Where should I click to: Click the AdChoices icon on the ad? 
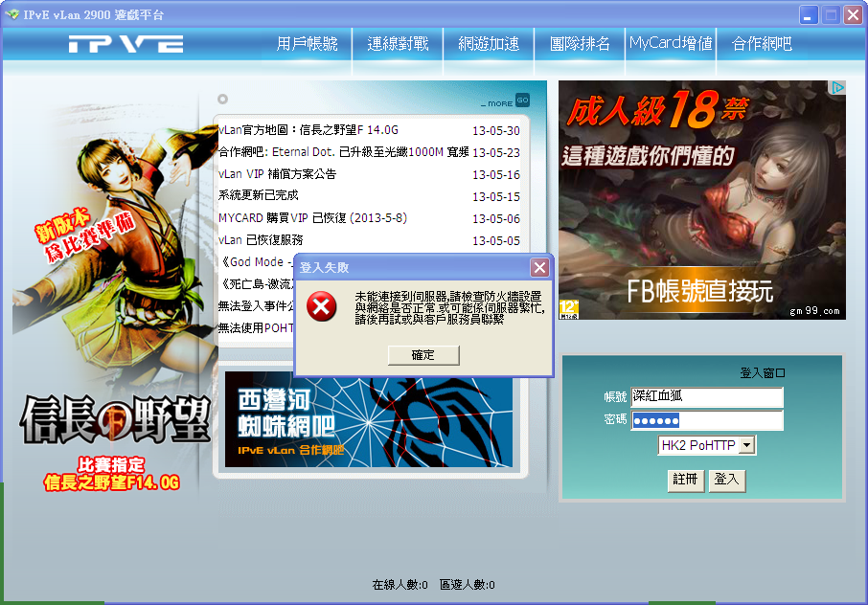tap(837, 87)
